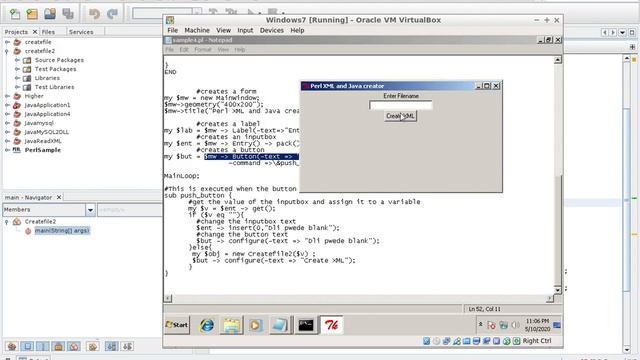This screenshot has height=360, width=640.
Task: Toggle Show Inner Classes in Navigator
Action: (73, 347)
